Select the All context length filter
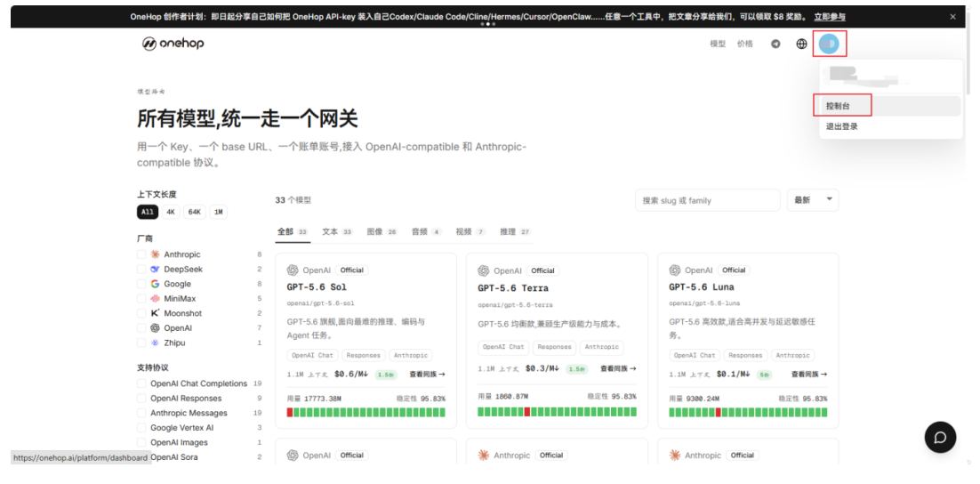 click(147, 212)
